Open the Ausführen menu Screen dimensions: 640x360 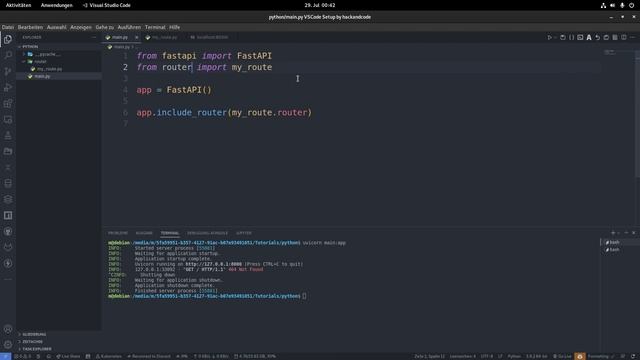pos(129,27)
